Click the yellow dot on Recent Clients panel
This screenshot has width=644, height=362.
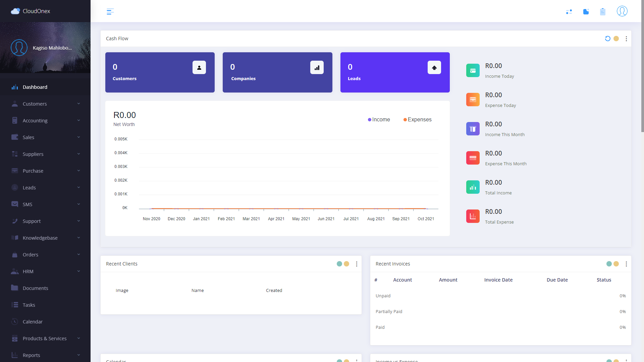pos(346,264)
